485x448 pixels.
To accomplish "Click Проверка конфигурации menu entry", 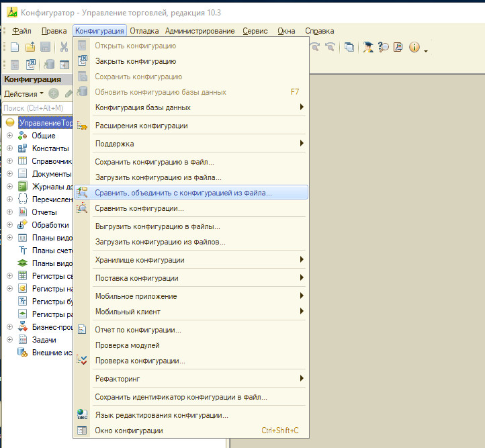I will 140,361.
